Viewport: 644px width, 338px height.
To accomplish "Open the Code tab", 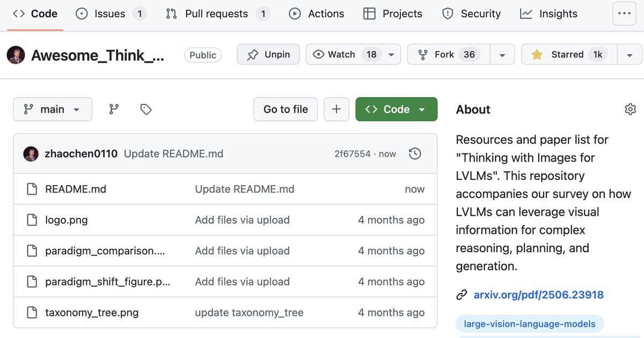I will click(x=35, y=14).
